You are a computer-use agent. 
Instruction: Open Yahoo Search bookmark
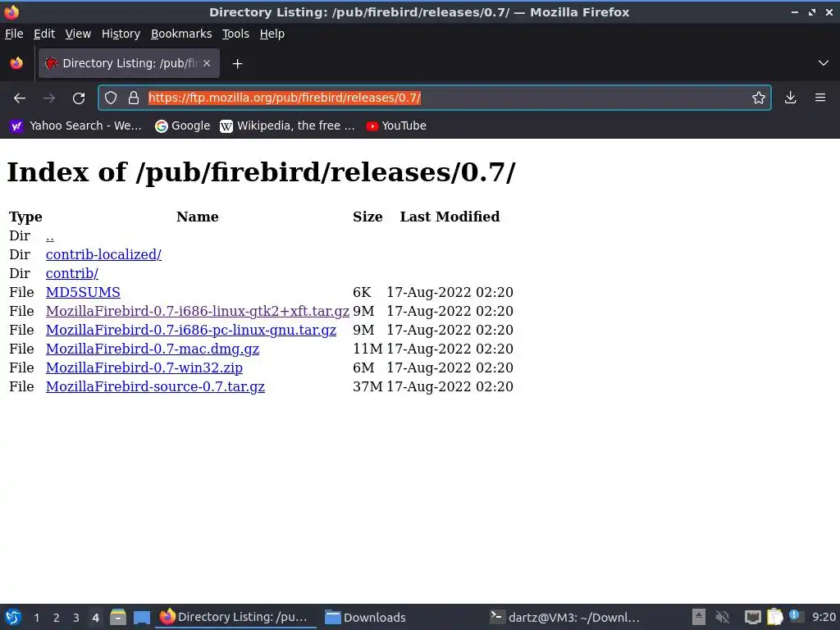pos(76,126)
